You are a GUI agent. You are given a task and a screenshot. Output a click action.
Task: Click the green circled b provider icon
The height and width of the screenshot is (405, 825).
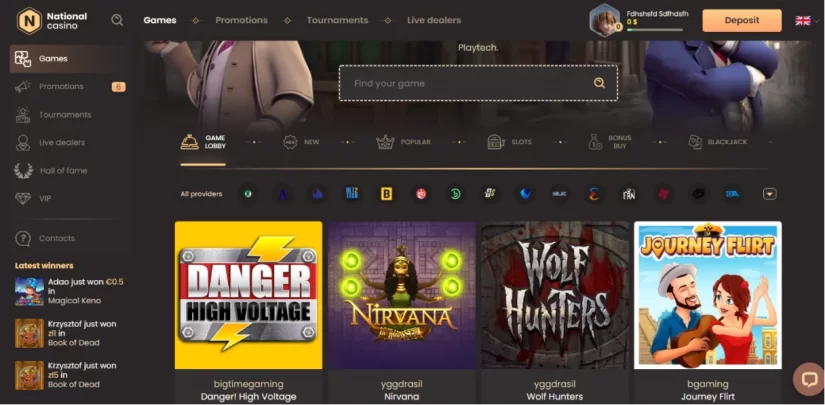tap(456, 194)
